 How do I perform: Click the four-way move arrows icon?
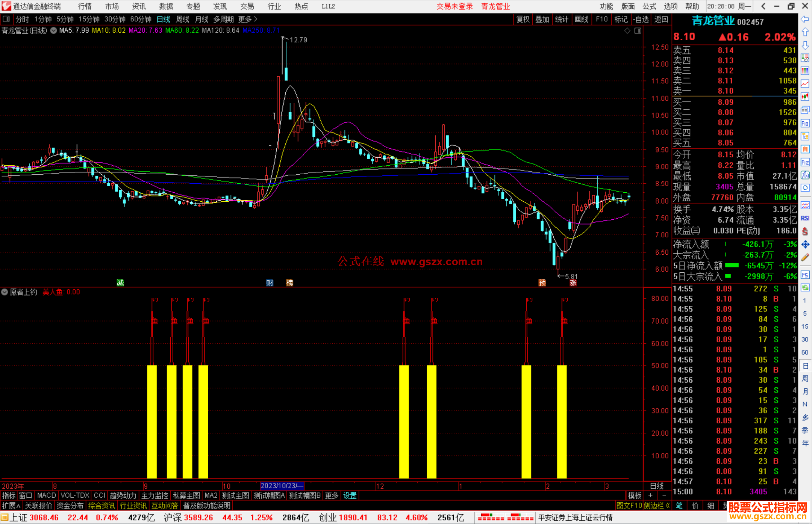[805, 245]
